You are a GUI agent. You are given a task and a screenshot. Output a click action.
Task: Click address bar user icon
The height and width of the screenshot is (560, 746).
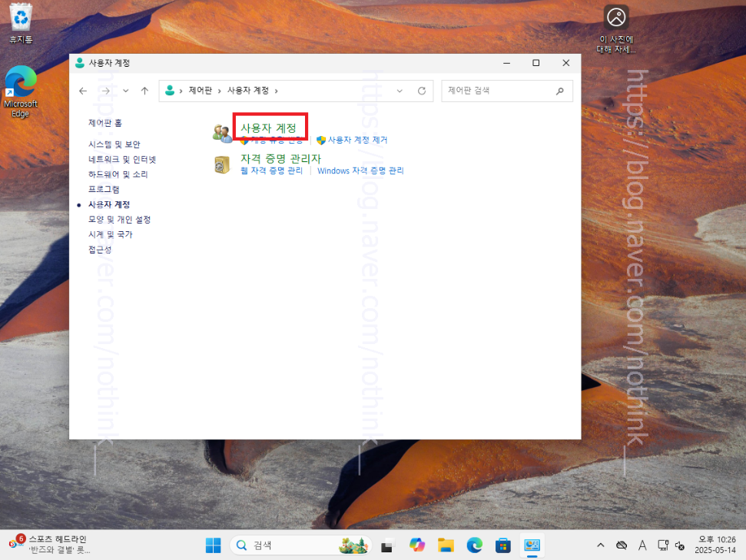tap(169, 91)
